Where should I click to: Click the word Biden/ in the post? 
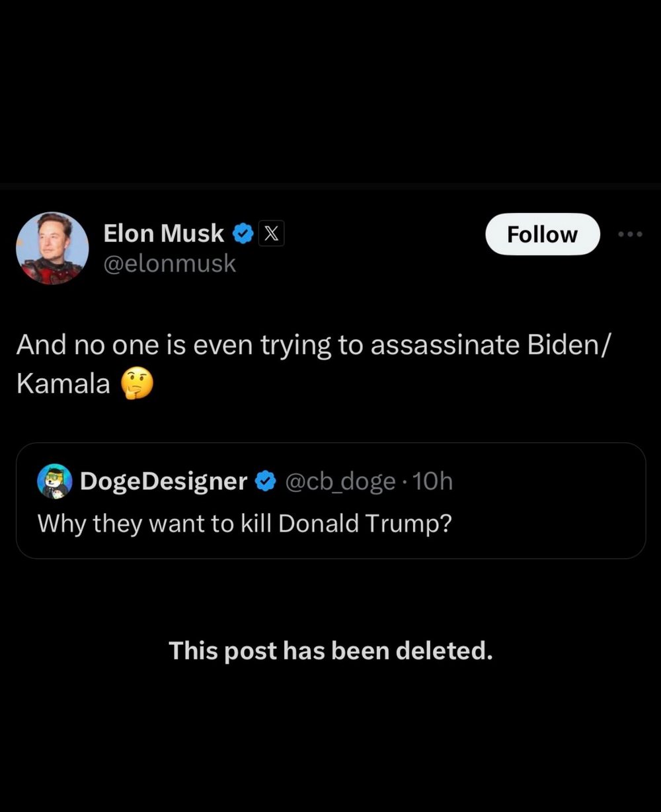click(x=563, y=345)
